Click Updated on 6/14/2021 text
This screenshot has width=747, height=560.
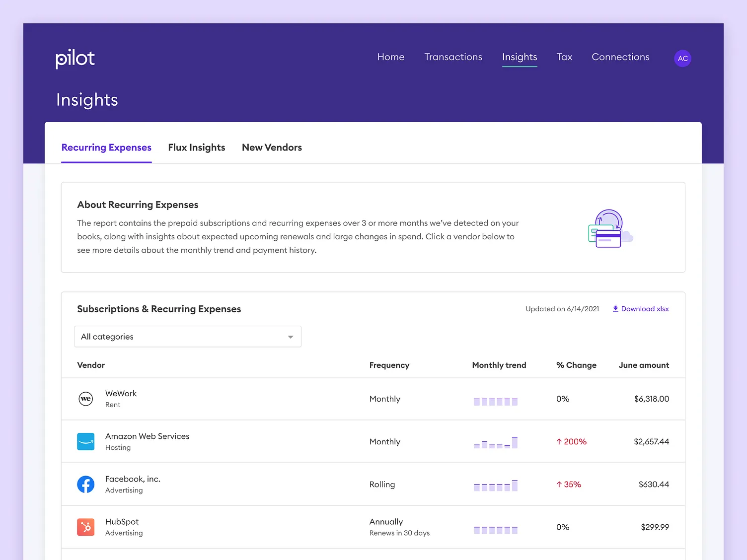562,309
